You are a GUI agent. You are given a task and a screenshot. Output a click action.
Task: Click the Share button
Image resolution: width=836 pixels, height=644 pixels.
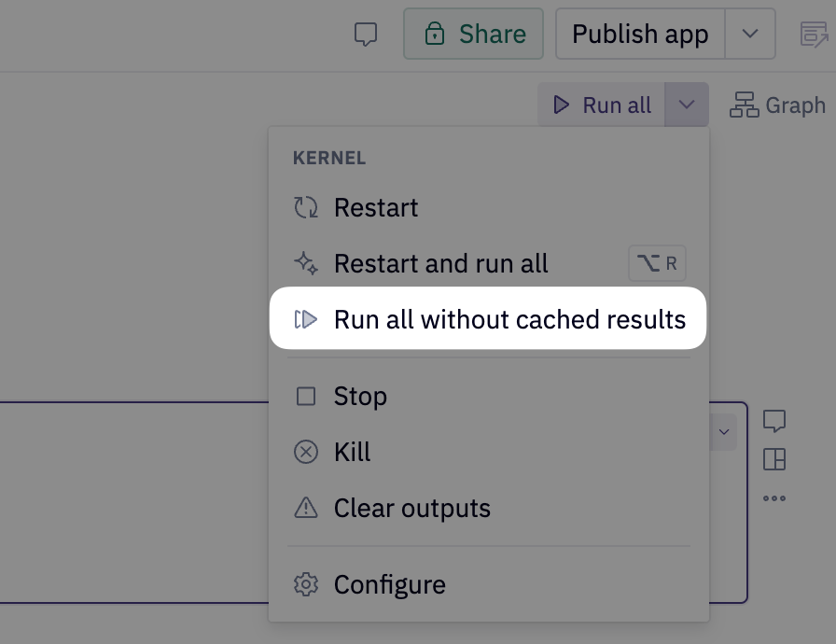pyautogui.click(x=474, y=34)
